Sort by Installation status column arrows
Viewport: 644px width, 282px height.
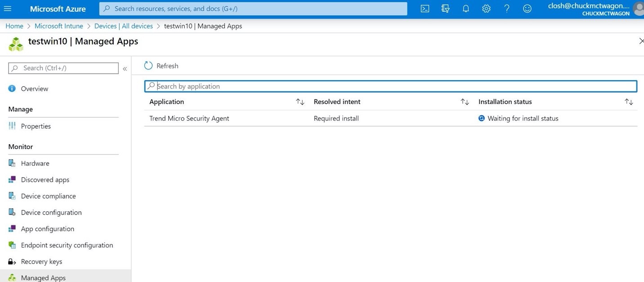[629, 102]
